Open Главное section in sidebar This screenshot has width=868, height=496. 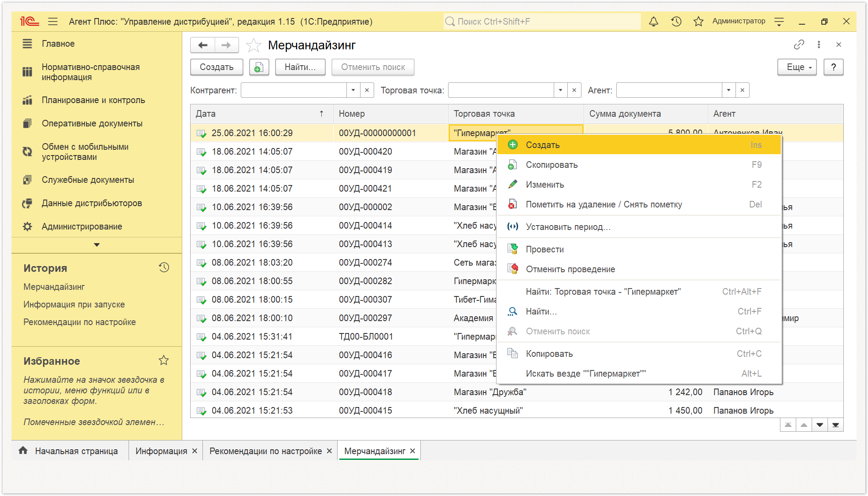click(58, 44)
